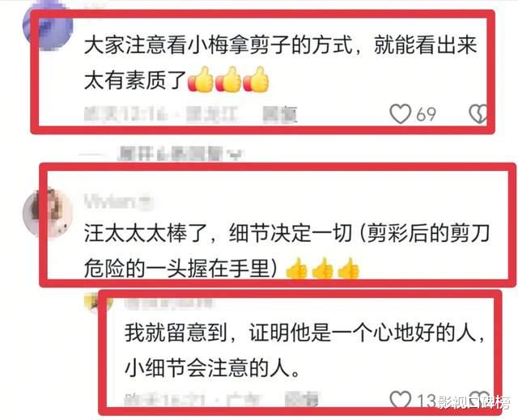Viewport: 518px width, 420px height.
Task: Click the 影视口碑榜 watermark
Action: [473, 402]
